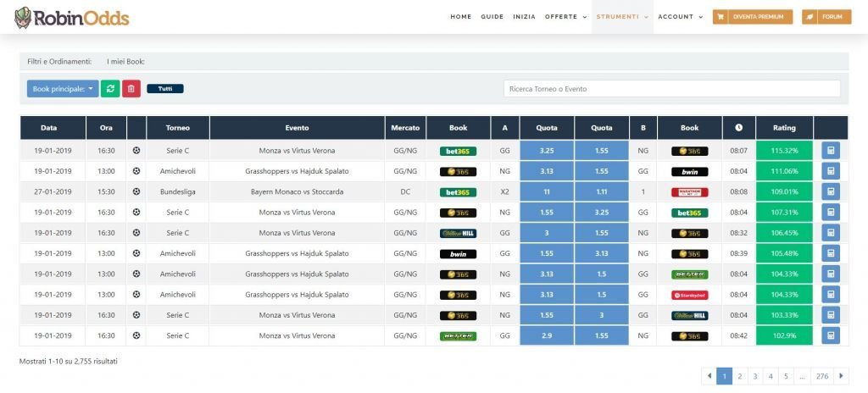The width and height of the screenshot is (868, 393).
Task: Sort table by Rating column header
Action: [784, 128]
